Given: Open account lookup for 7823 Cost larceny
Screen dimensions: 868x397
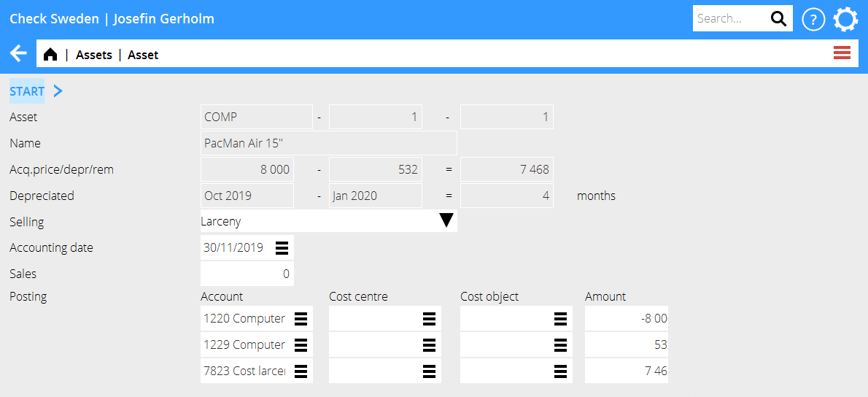Looking at the screenshot, I should [x=301, y=371].
